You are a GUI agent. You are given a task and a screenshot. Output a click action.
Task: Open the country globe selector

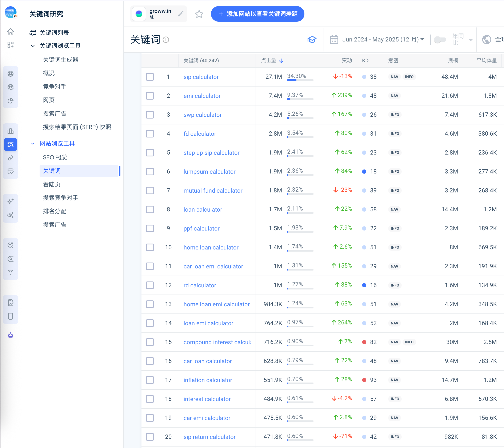(487, 39)
